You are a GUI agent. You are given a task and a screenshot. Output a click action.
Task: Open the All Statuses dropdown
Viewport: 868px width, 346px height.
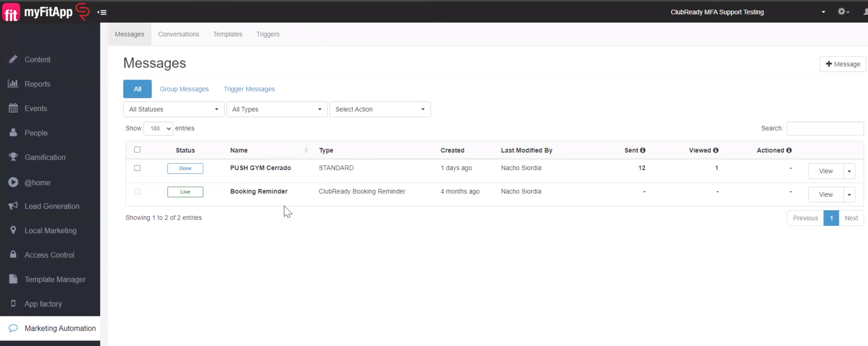click(x=173, y=109)
